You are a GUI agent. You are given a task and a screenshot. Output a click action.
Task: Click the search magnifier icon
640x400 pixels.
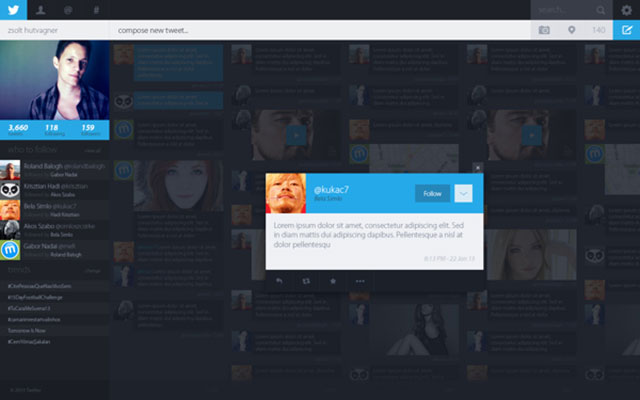[x=600, y=10]
